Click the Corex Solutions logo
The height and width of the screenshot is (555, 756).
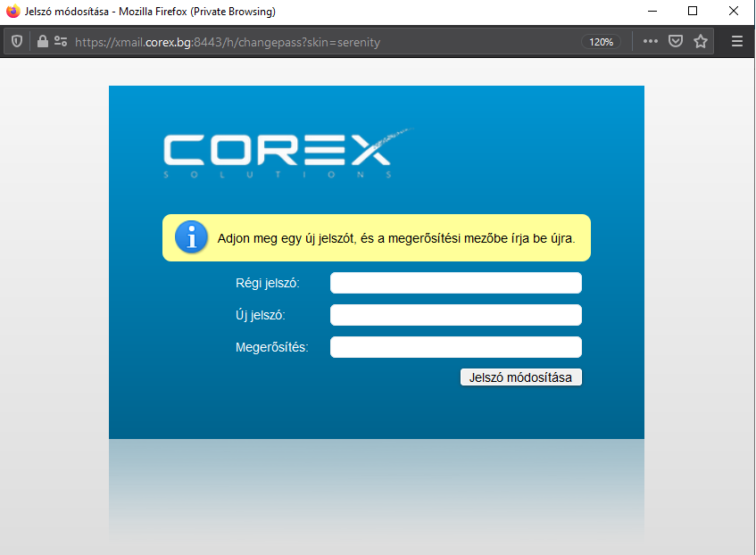pyautogui.click(x=288, y=153)
